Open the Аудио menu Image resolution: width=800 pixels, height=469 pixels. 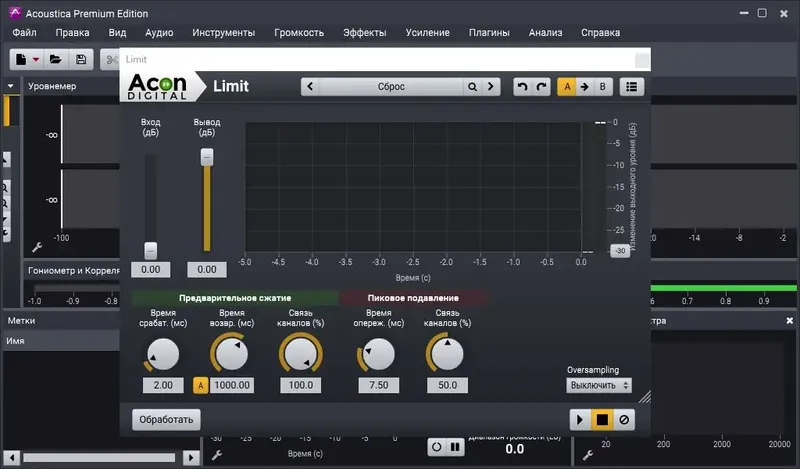[159, 33]
